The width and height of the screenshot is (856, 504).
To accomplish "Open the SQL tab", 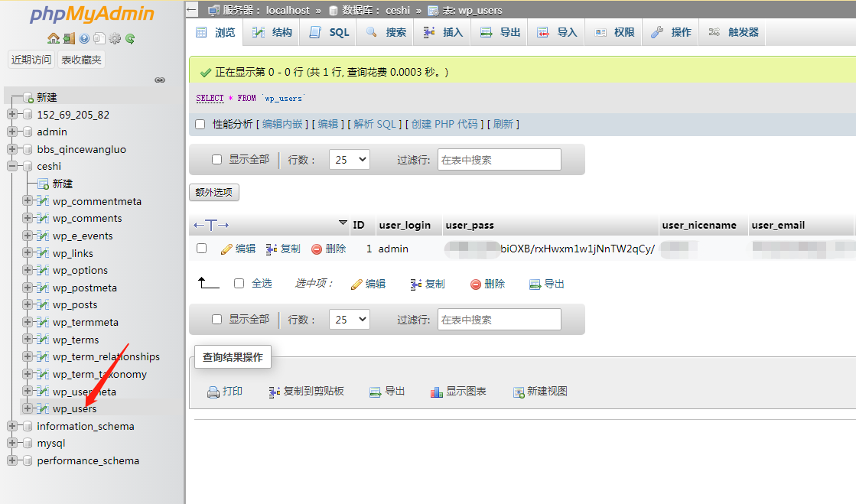I will 329,32.
